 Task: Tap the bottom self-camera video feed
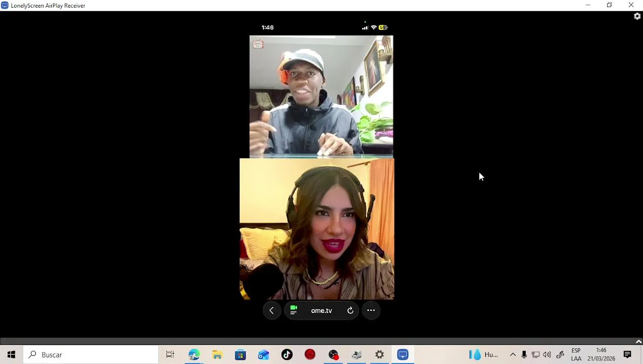tap(317, 229)
